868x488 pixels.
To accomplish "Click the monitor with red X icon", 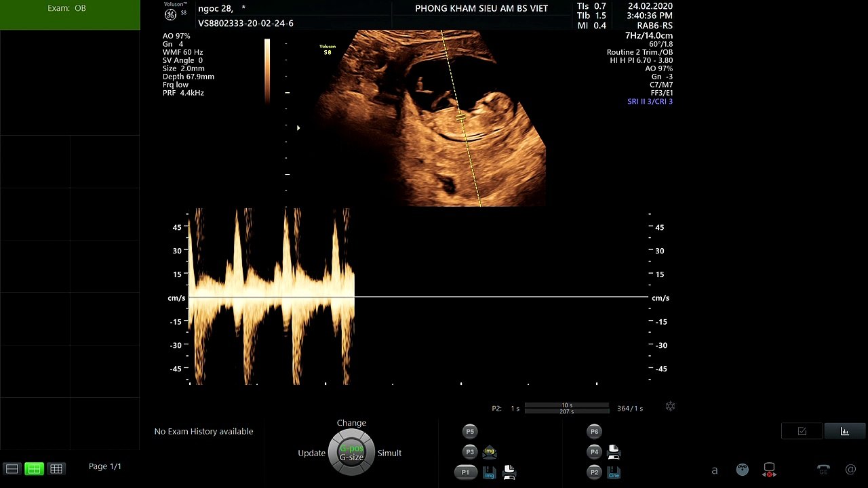I will 769,469.
